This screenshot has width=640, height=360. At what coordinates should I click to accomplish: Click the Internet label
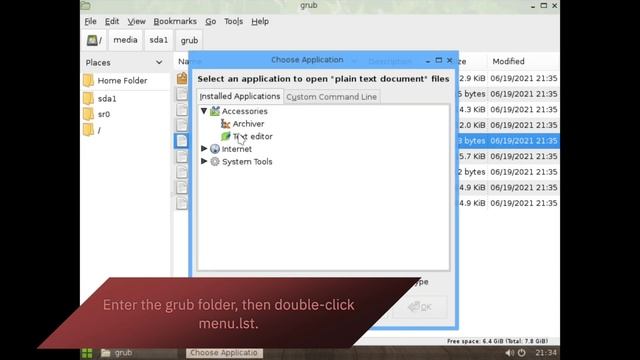(x=237, y=149)
